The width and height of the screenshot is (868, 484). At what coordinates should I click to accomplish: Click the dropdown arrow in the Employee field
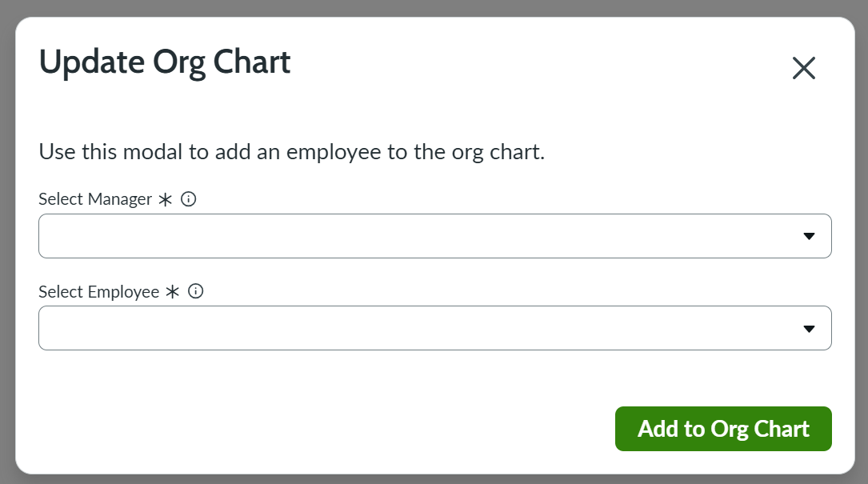pos(810,328)
